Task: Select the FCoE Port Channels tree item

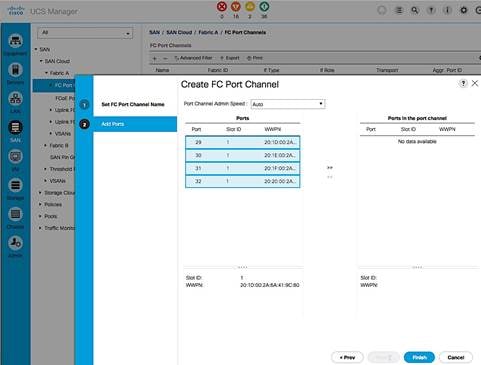Action: click(65, 98)
